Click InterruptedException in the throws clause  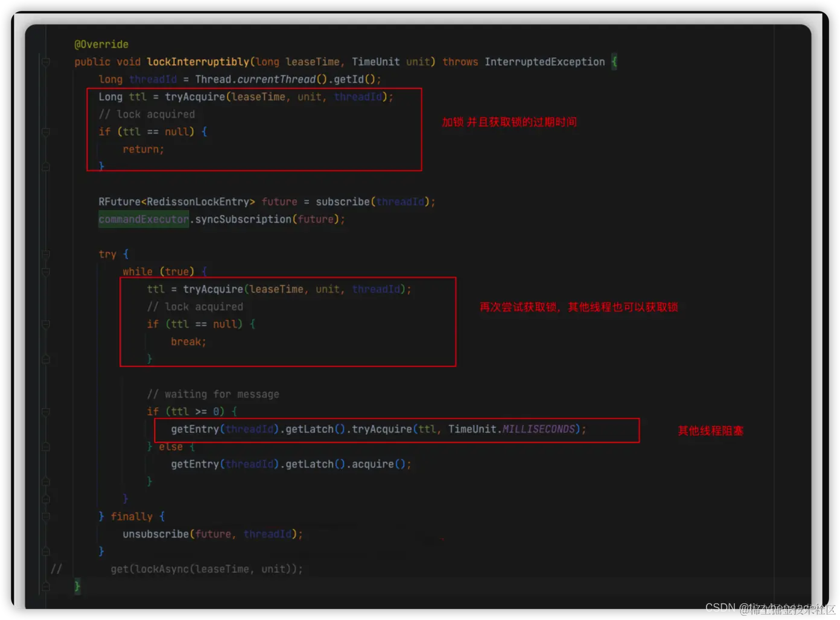[x=544, y=62]
